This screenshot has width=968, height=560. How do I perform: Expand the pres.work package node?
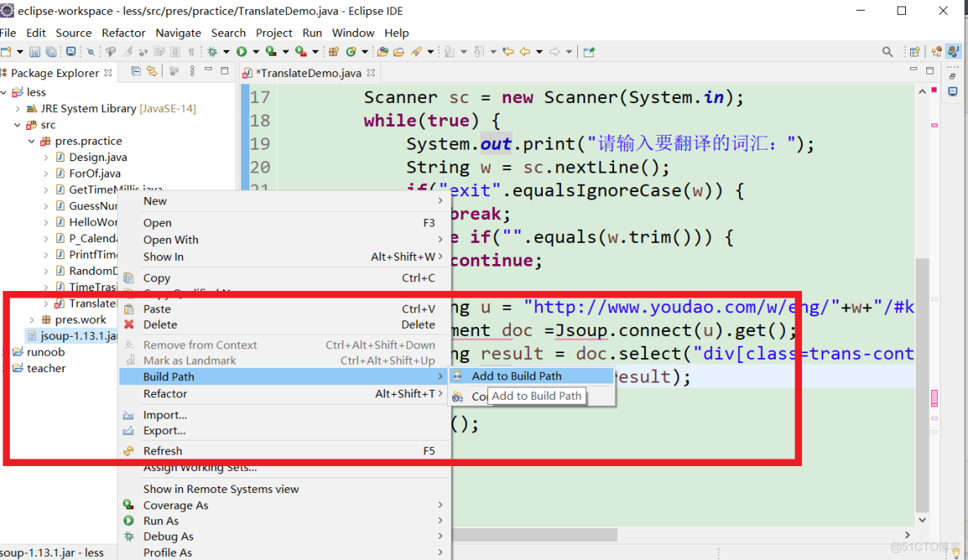32,320
